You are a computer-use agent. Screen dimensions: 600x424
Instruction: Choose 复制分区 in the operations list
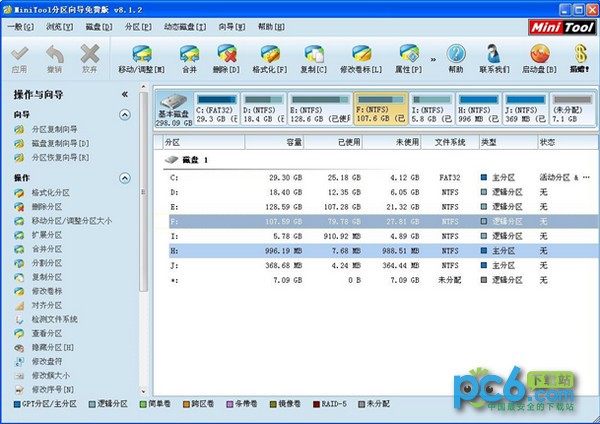47,277
